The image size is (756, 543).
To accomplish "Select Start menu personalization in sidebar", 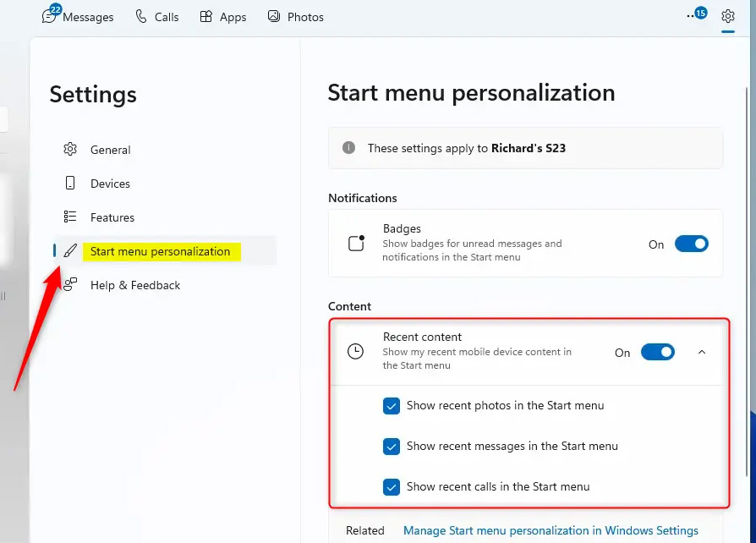I will (x=161, y=251).
